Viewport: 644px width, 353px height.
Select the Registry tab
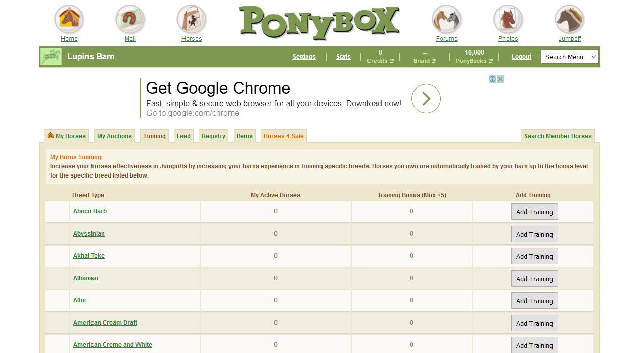213,136
